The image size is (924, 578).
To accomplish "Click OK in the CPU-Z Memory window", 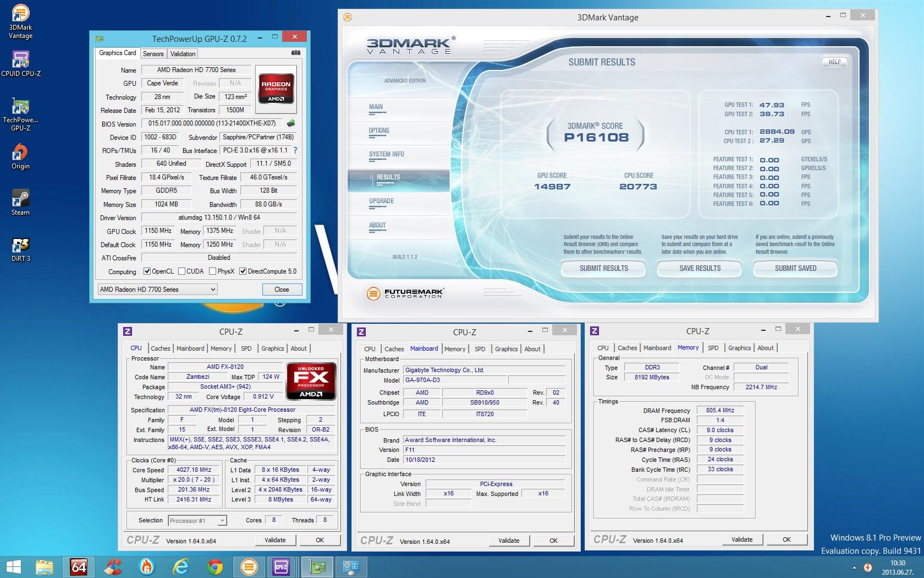I will [x=787, y=539].
